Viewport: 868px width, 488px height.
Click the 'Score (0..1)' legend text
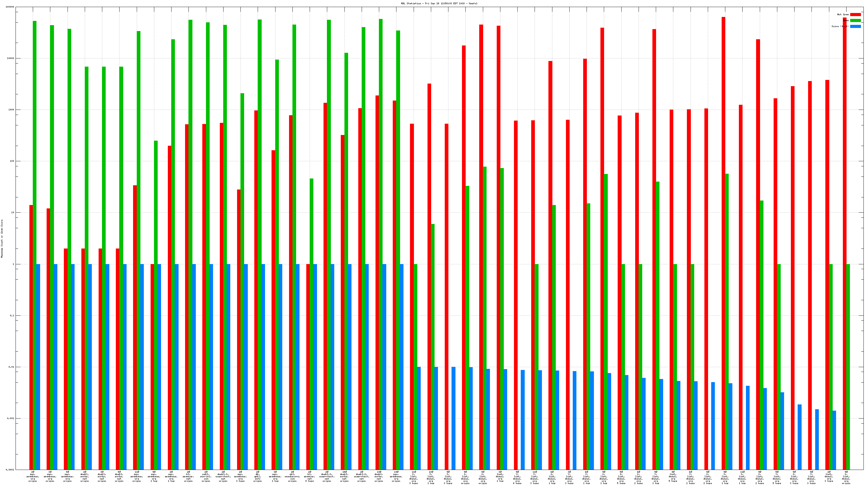(x=840, y=26)
